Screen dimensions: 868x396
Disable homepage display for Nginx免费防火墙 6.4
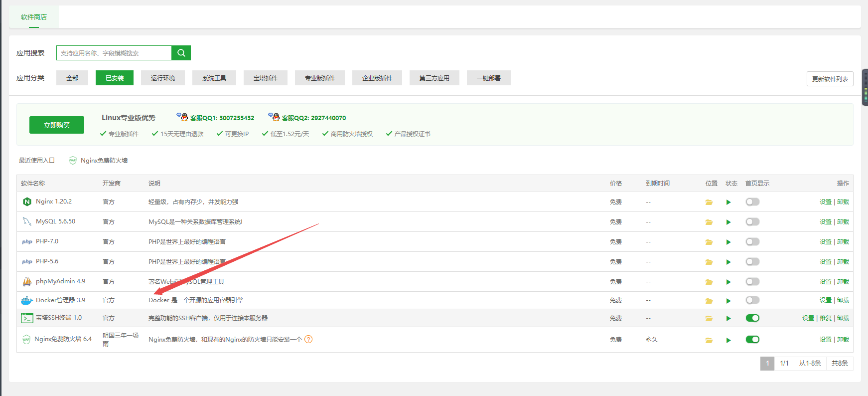[x=752, y=340]
